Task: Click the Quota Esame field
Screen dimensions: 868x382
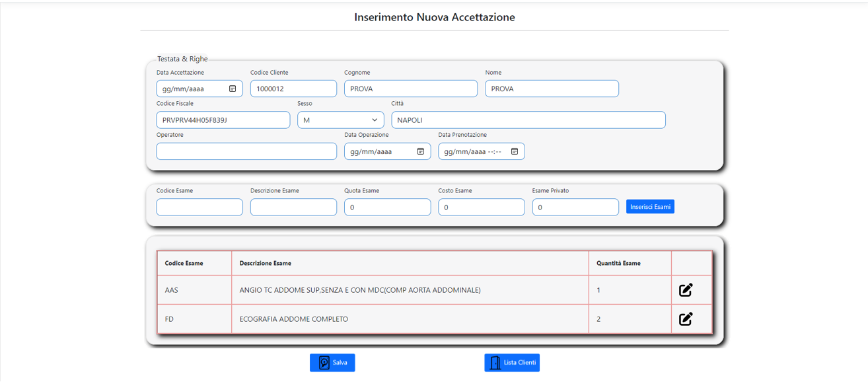Action: click(x=388, y=207)
